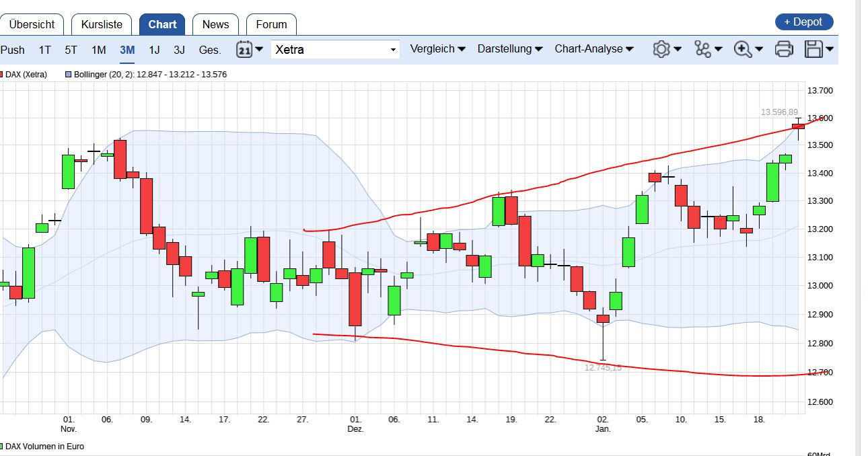Click the save chart icon
The width and height of the screenshot is (868, 456).
click(x=814, y=49)
